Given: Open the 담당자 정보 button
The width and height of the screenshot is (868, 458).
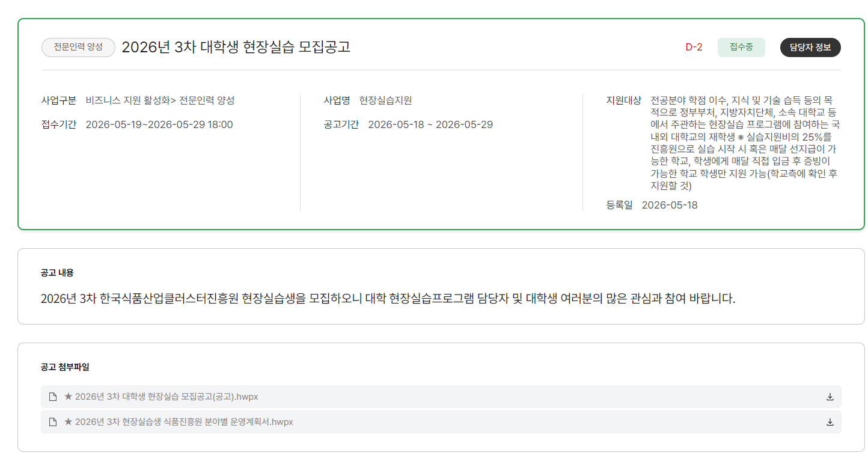Looking at the screenshot, I should coord(810,47).
